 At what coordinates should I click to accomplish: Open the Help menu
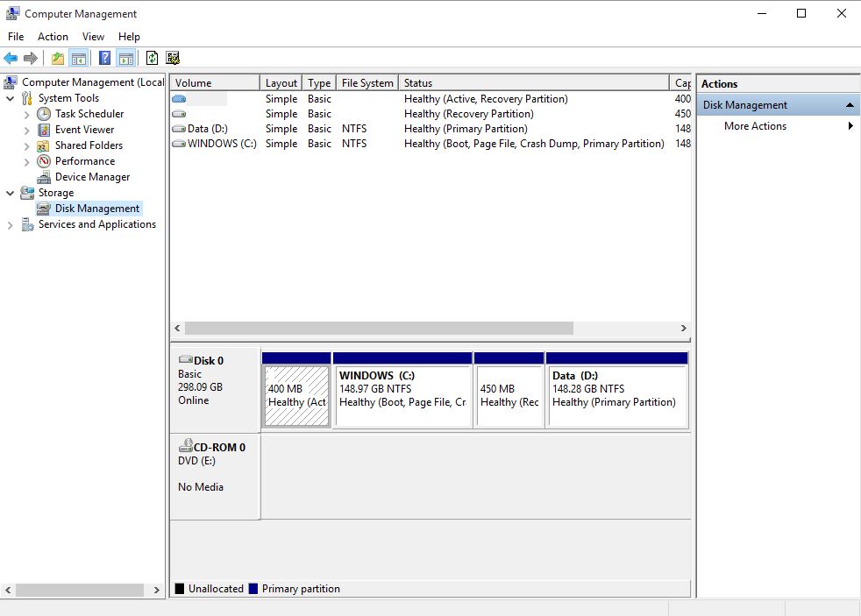click(129, 37)
